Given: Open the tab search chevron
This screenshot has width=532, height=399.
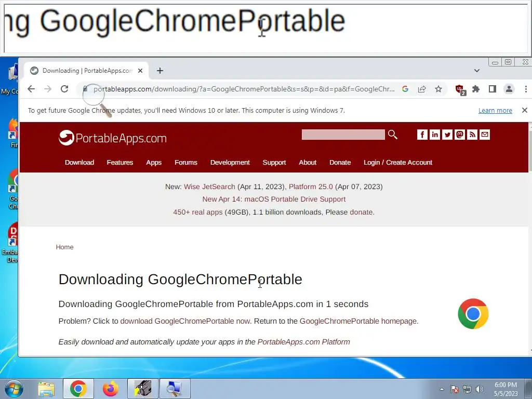Looking at the screenshot, I should (x=477, y=71).
